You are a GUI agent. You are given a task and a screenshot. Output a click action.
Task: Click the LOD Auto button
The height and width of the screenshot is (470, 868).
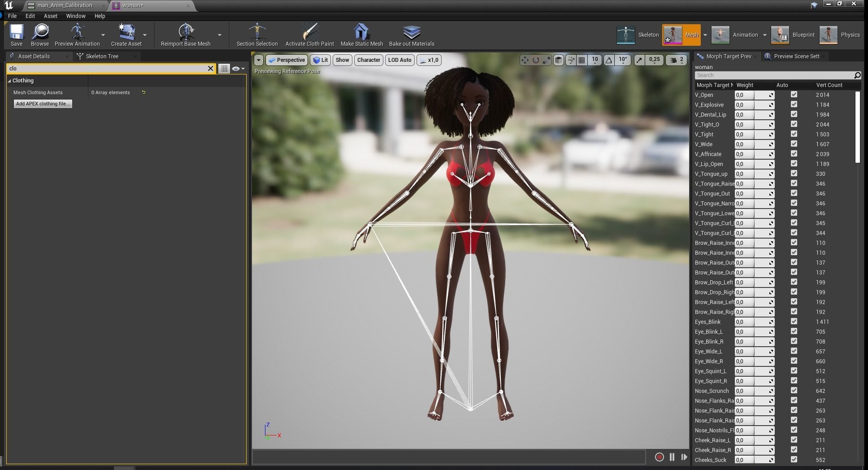pyautogui.click(x=399, y=60)
